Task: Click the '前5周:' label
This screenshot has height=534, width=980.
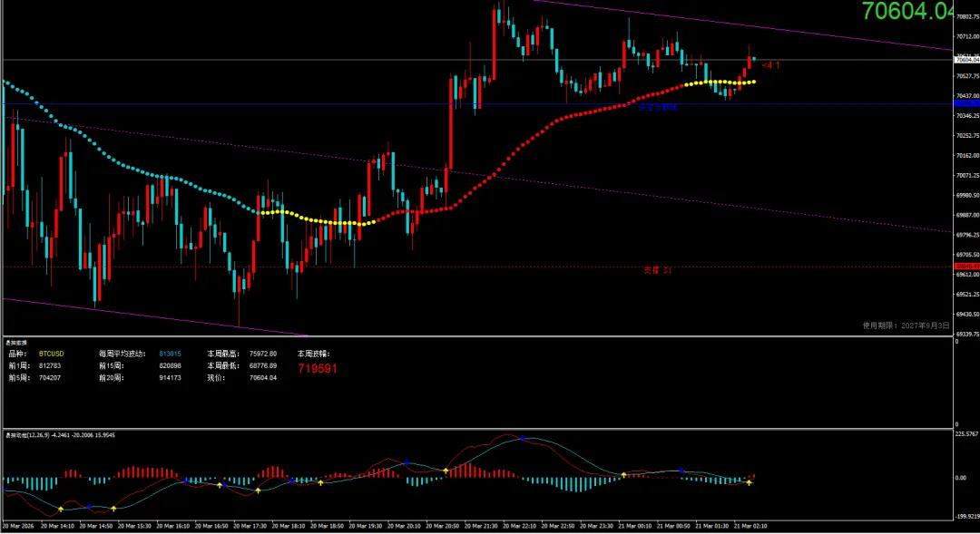Action: (18, 378)
